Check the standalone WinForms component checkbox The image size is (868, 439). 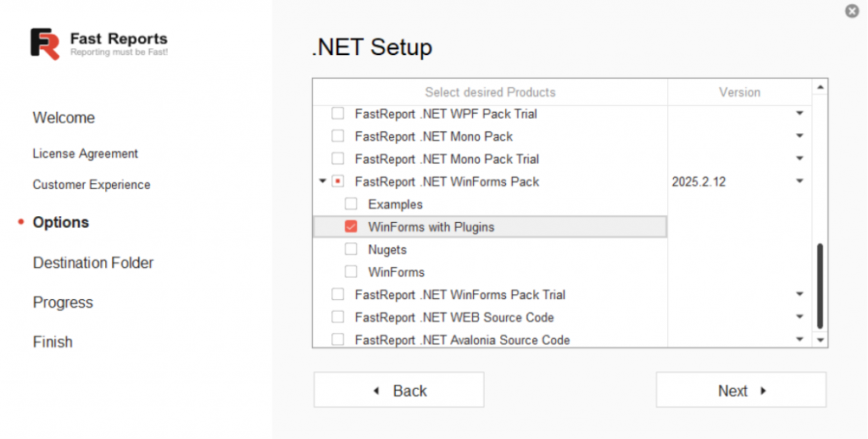tap(351, 272)
